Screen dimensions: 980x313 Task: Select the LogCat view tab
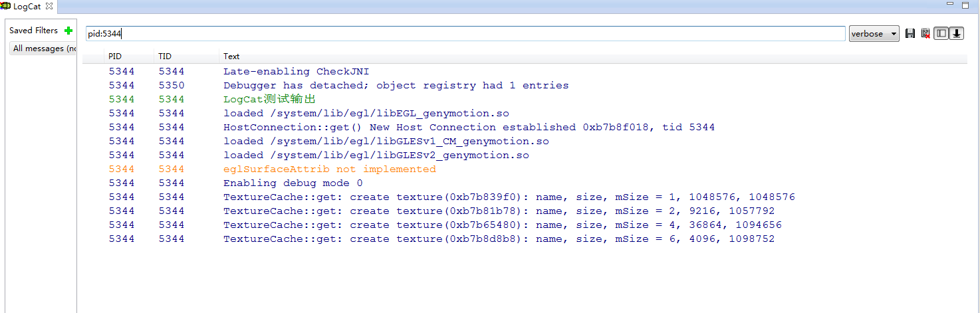coord(29,6)
